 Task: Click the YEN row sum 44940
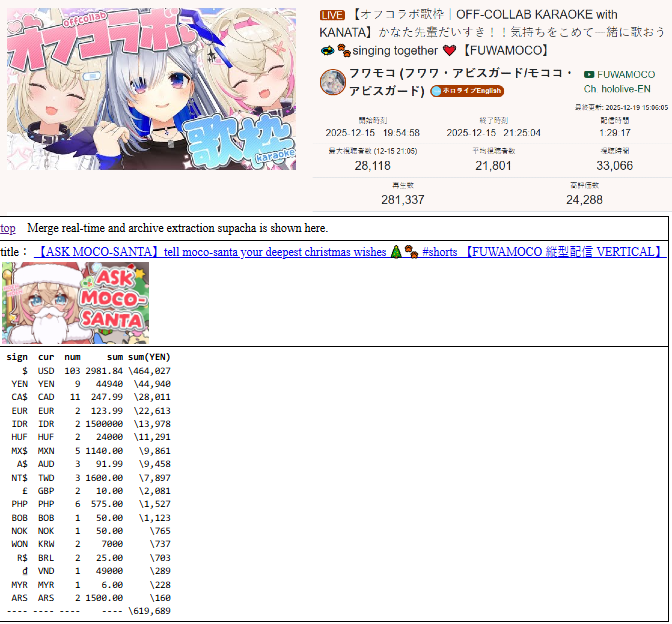109,384
